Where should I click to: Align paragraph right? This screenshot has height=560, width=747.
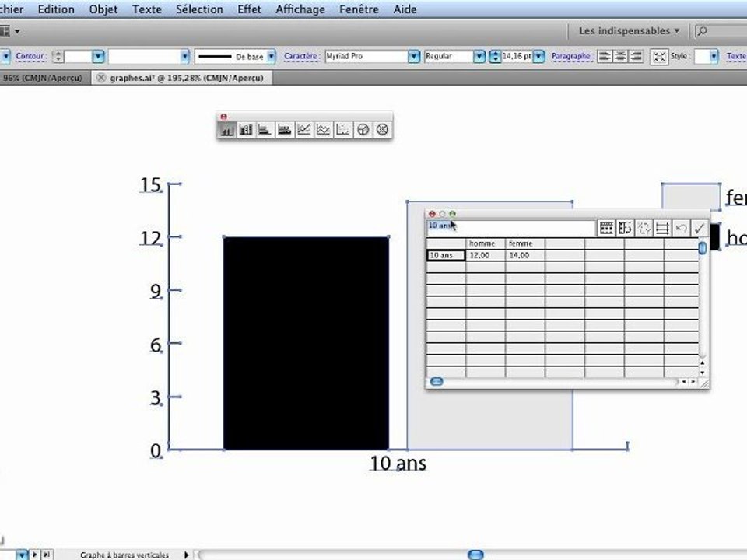point(636,56)
